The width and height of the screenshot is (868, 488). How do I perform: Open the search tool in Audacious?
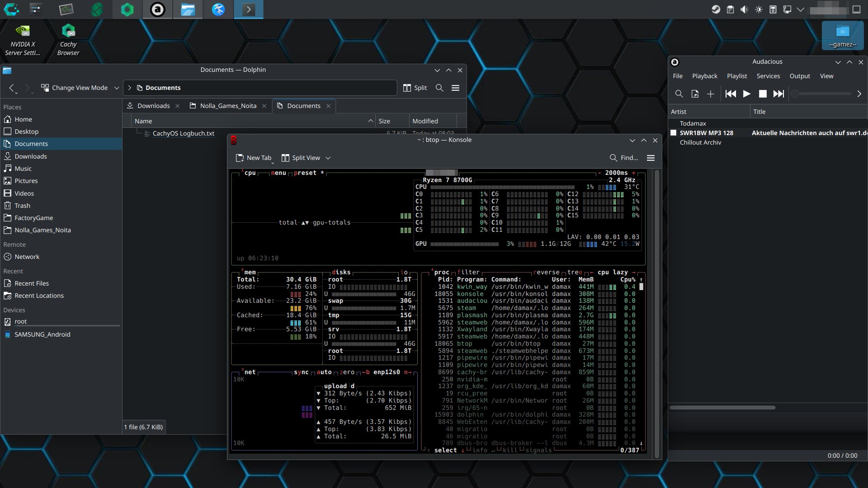coord(679,94)
